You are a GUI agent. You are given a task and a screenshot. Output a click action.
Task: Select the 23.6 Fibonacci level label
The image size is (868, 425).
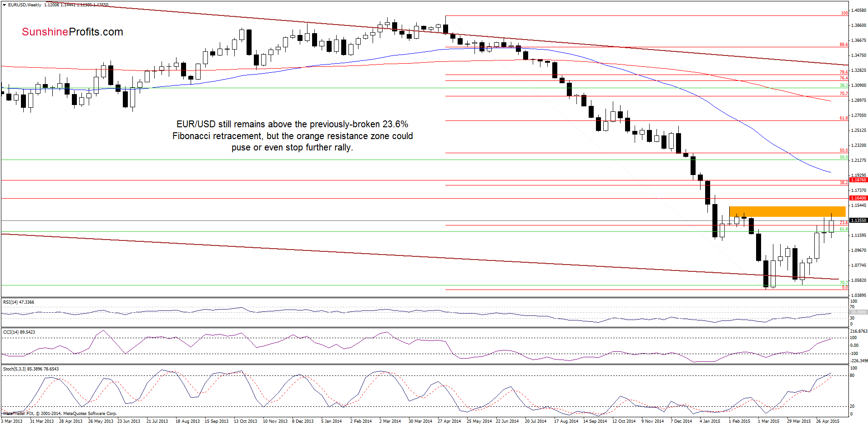(844, 223)
